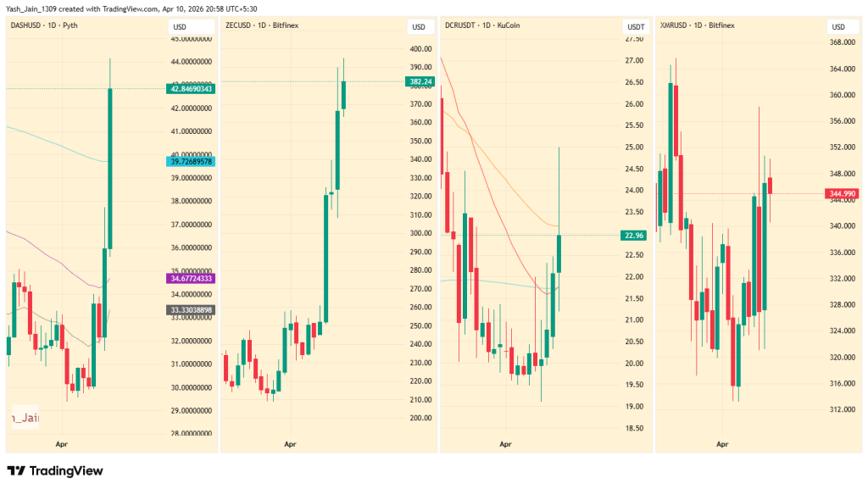Click Apr label on DASHUSD time axis
The image size is (868, 489).
coord(61,443)
